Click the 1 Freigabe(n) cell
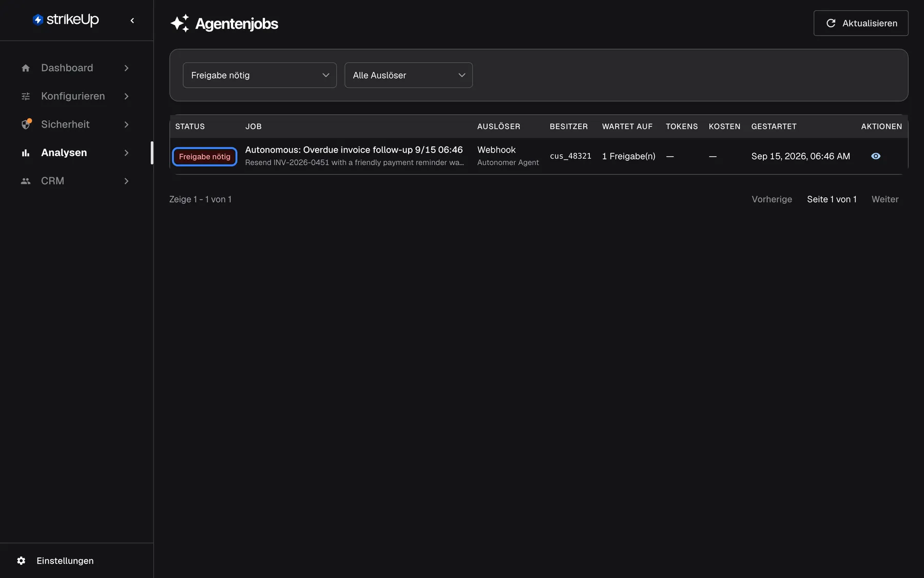Image resolution: width=924 pixels, height=578 pixels. 628,156
